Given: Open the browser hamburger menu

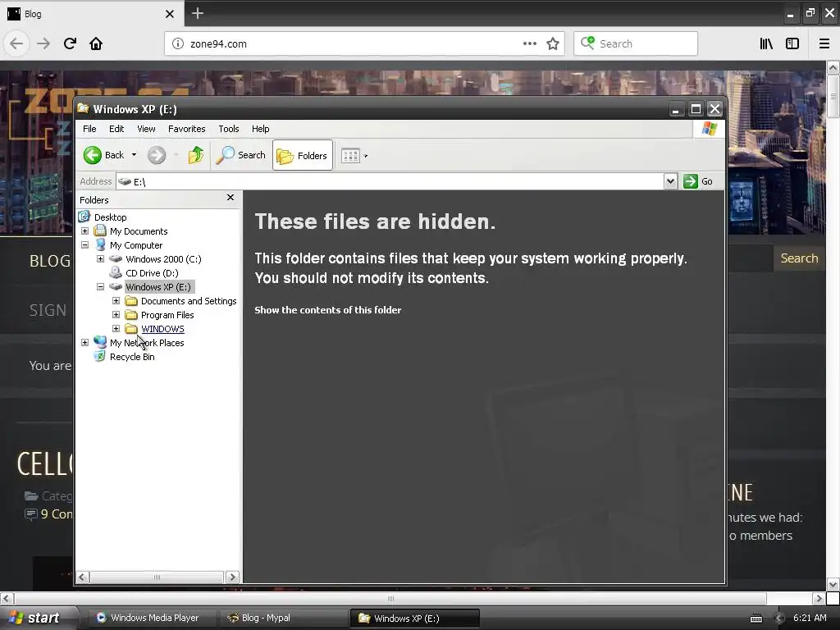Looking at the screenshot, I should click(x=824, y=43).
